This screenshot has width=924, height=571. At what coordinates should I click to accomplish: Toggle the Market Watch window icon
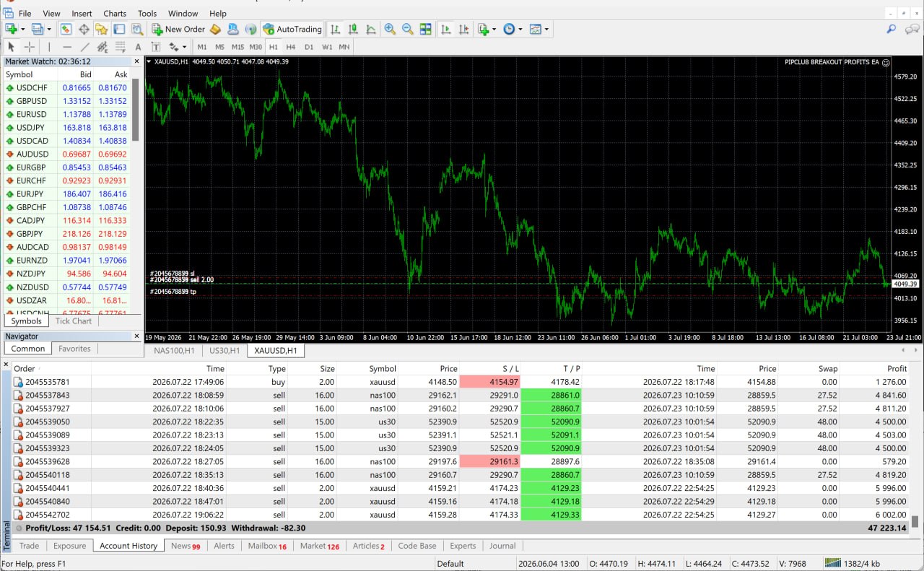pos(66,29)
